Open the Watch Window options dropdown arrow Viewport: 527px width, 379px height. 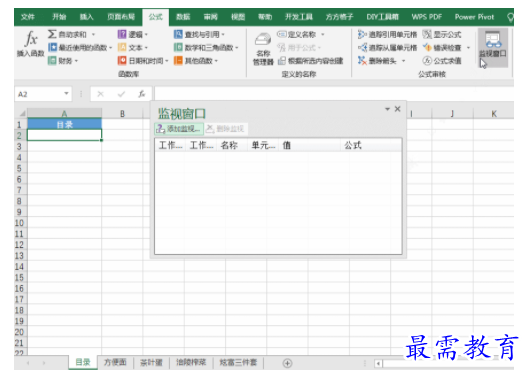(x=387, y=109)
